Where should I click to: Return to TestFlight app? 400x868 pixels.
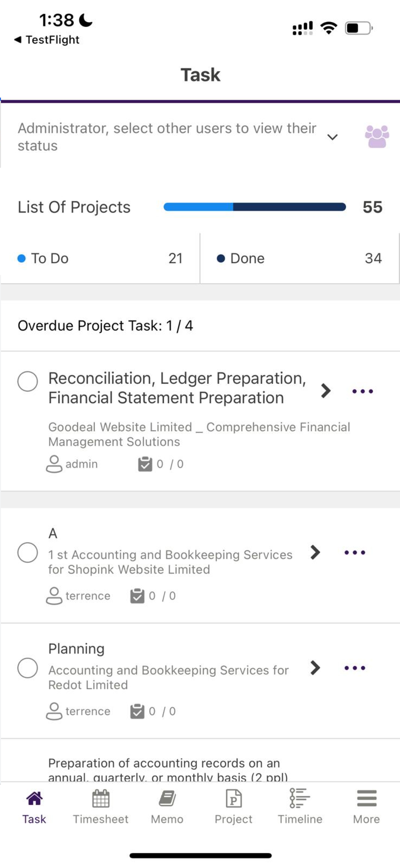[47, 40]
